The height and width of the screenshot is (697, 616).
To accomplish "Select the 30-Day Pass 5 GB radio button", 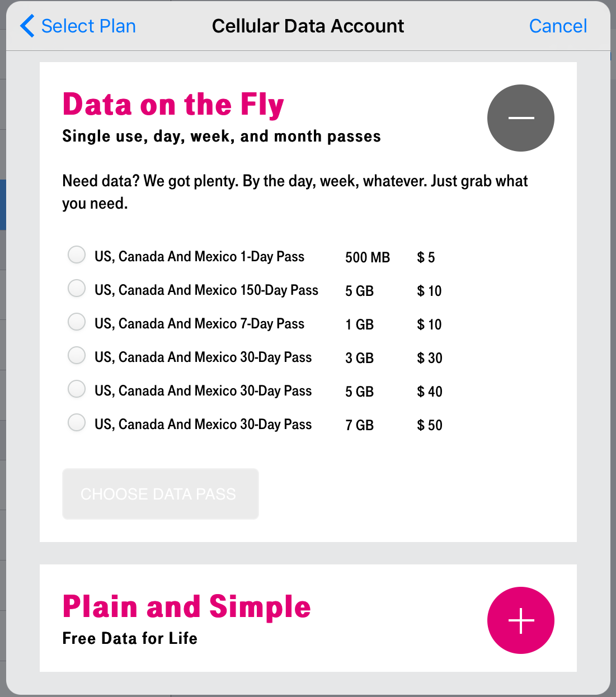I will point(77,389).
